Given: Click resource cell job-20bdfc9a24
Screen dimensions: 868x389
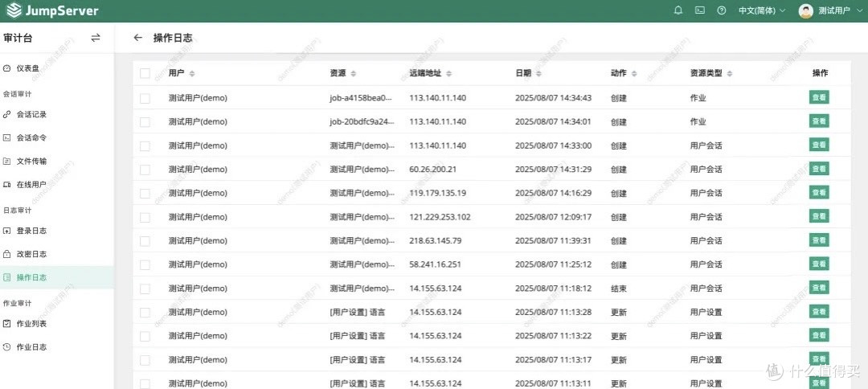Looking at the screenshot, I should (x=362, y=121).
